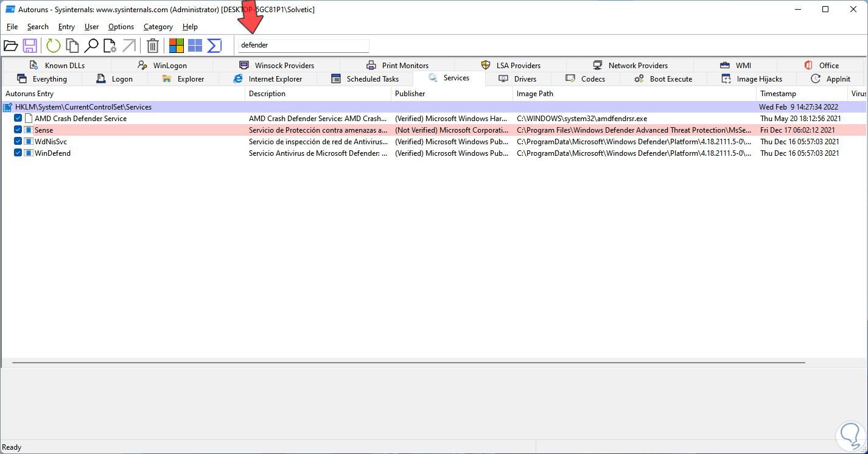Viewport: 868px width, 454px height.
Task: Click the Jump to Entry arrow icon
Action: pyautogui.click(x=129, y=46)
